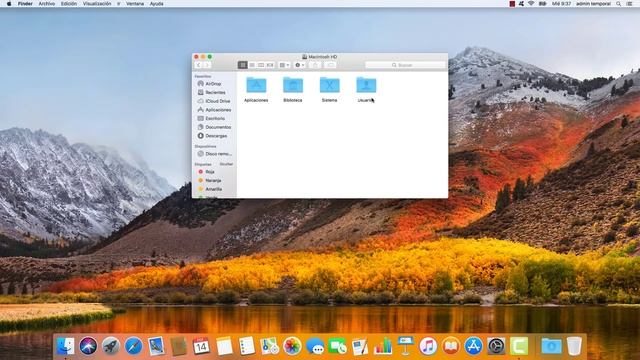
Task: Open the gear action dropdown
Action: point(300,65)
